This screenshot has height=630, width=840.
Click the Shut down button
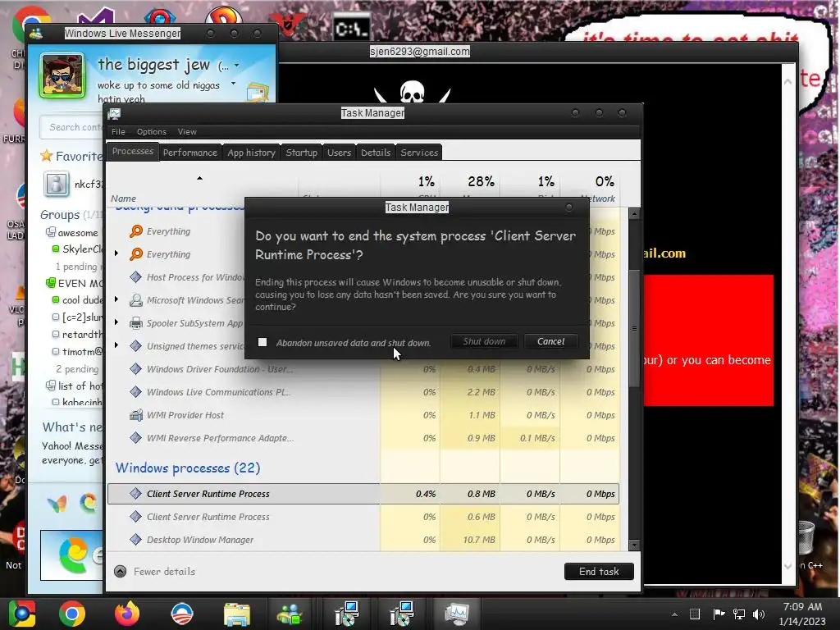(484, 341)
